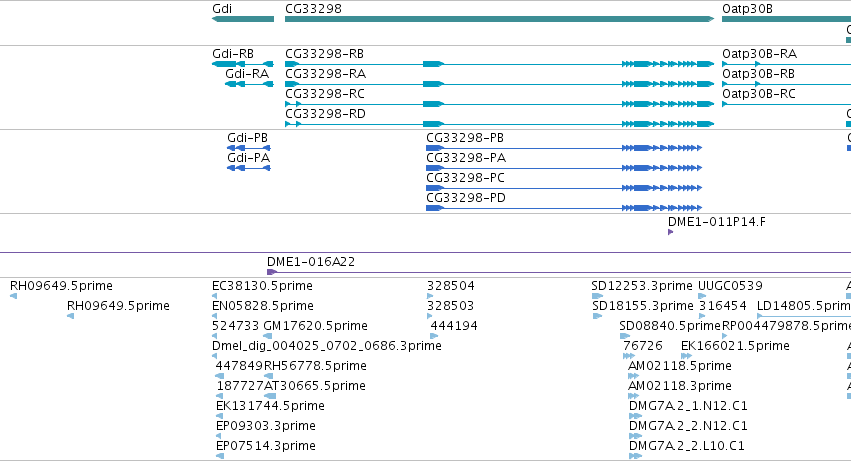Click the Gdi-PA protein glyph
Viewport: 851px width, 461px height.
pos(249,168)
